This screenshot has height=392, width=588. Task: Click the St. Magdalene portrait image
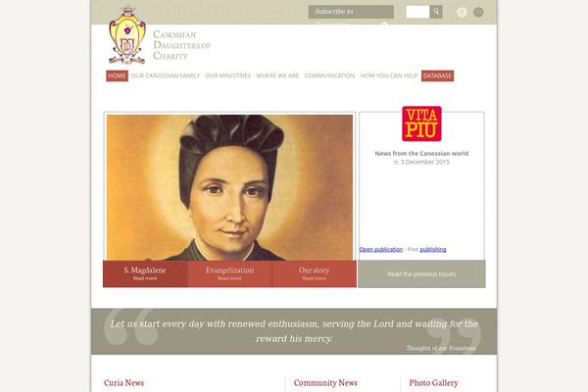(229, 187)
